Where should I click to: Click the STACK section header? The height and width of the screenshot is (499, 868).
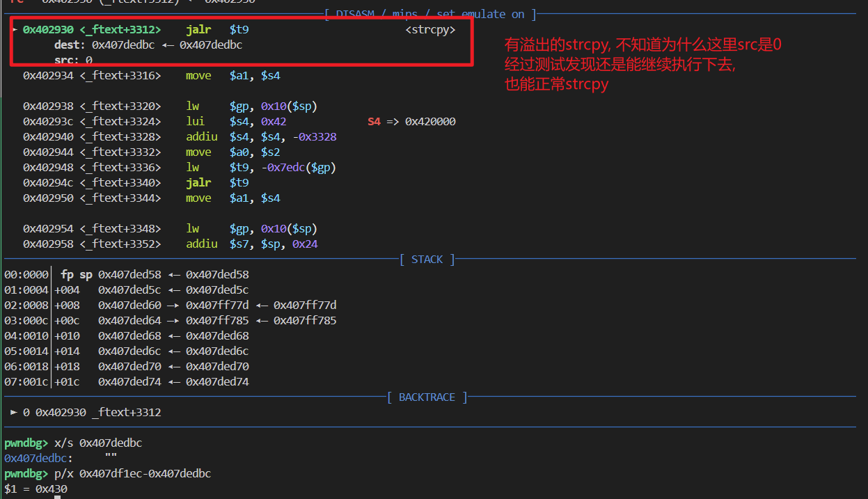[x=427, y=260]
